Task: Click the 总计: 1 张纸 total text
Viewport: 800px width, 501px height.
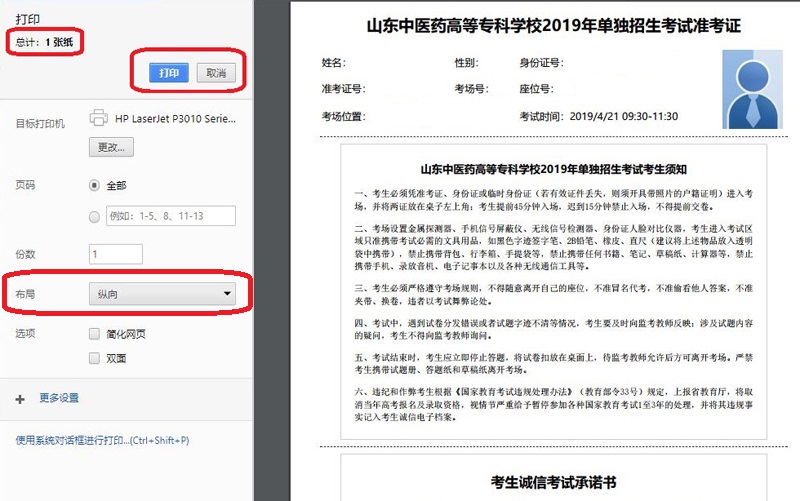Action: click(44, 42)
